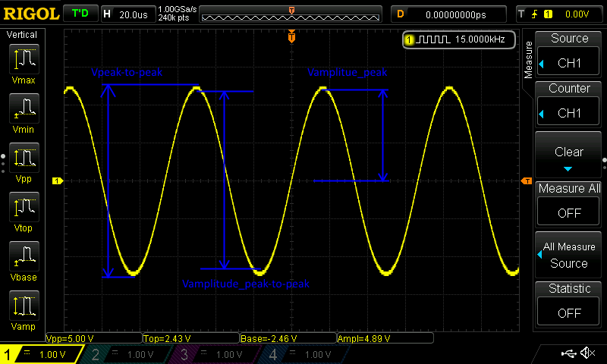
Task: Click the waveform memory position bar
Action: click(x=291, y=14)
